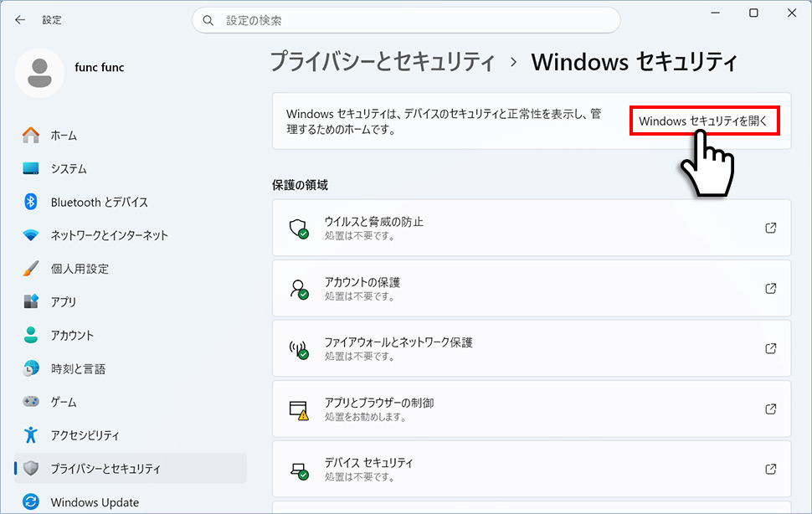Click the virus protection shield icon

coord(299,229)
